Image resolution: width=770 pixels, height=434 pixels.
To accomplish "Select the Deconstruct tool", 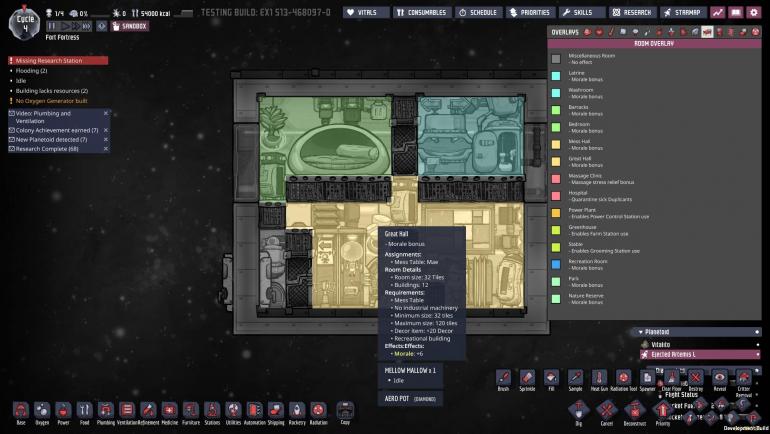I will (x=634, y=412).
